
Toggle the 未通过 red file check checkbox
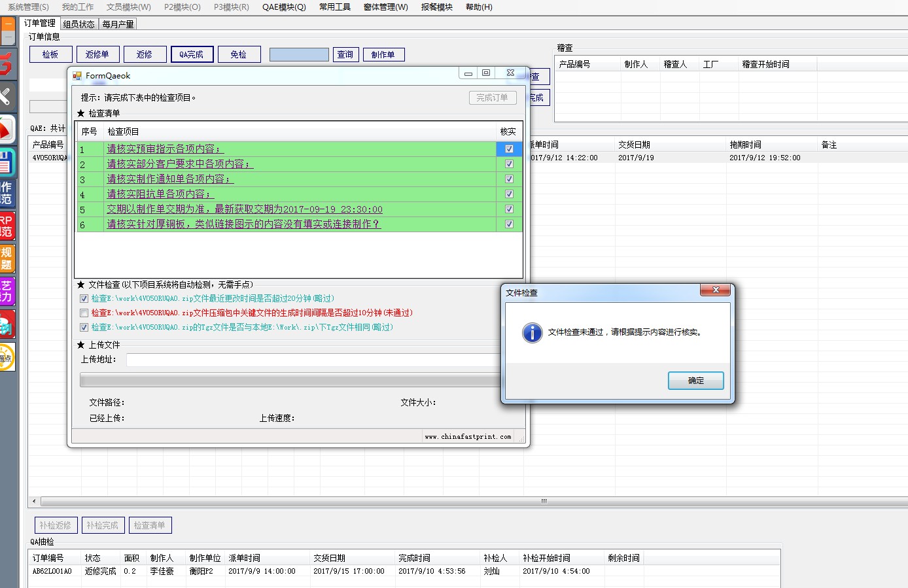pos(84,313)
